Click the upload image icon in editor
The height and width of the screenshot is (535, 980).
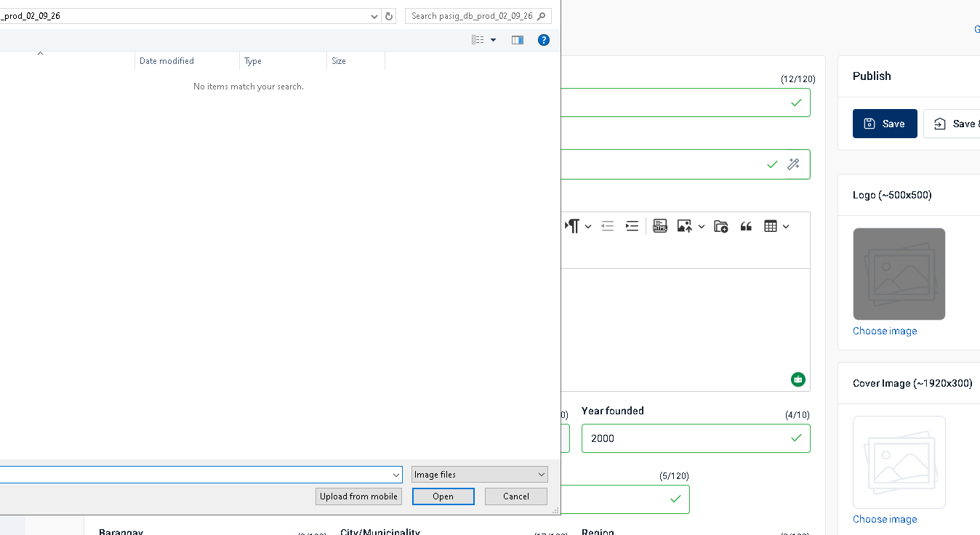[x=684, y=226]
